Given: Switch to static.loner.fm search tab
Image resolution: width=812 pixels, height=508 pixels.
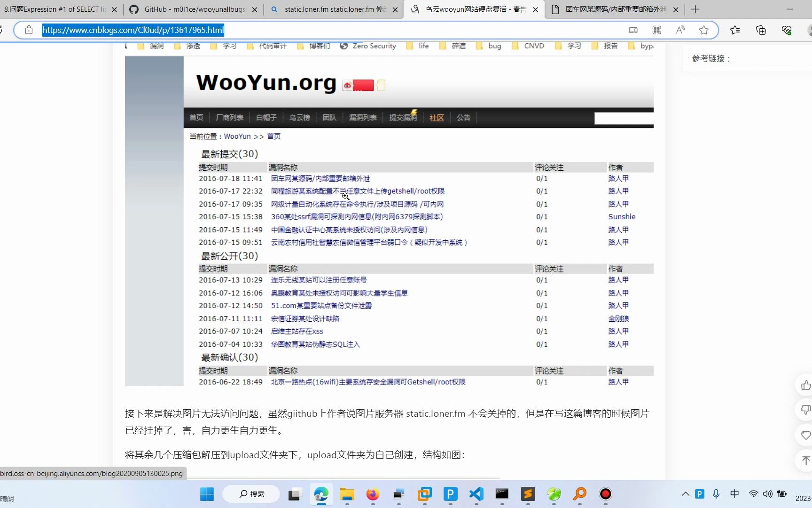Looking at the screenshot, I should 333,9.
